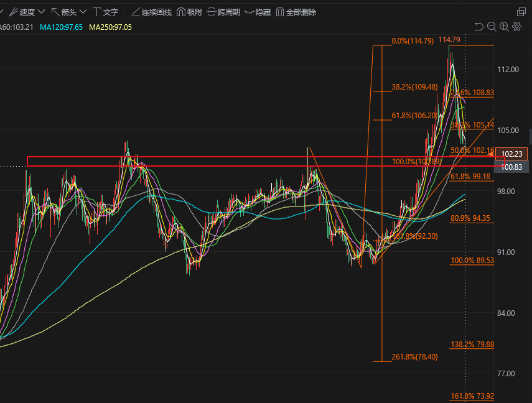The width and height of the screenshot is (532, 403).
Task: Zoom out the chart with minus magnifier
Action: (491, 27)
